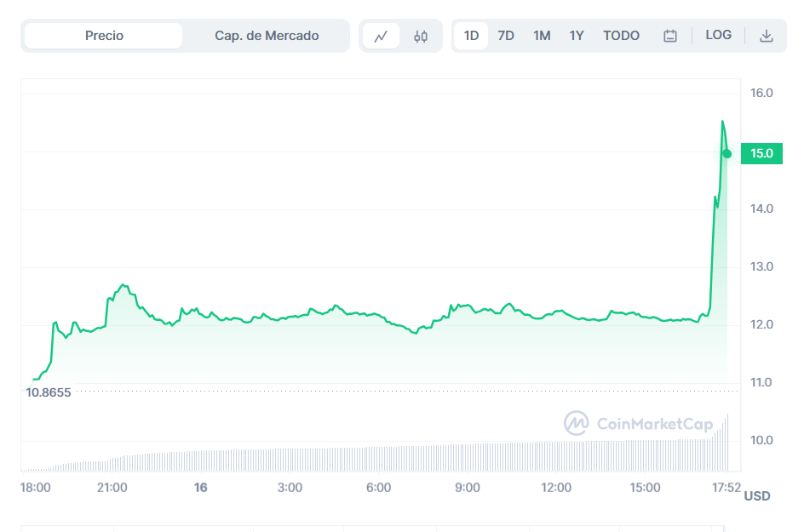The width and height of the screenshot is (804, 532).
Task: Click the 10.8655 opening price label
Action: coord(49,392)
